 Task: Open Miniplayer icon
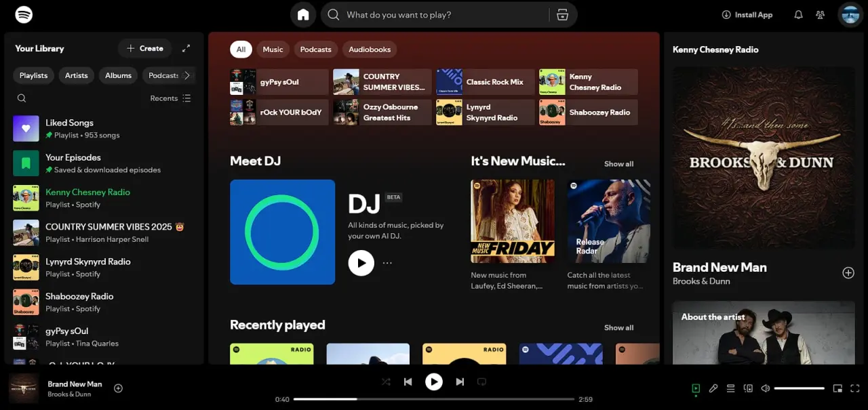click(837, 388)
